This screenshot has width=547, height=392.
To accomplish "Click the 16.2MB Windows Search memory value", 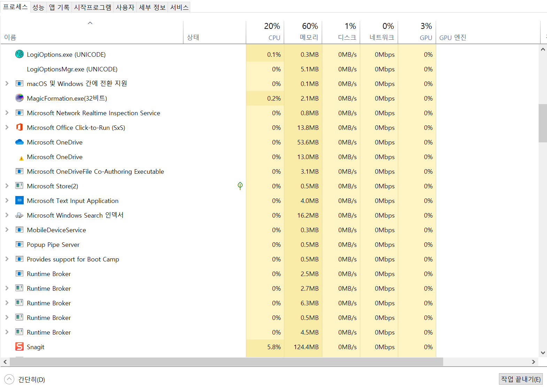I will 308,215.
